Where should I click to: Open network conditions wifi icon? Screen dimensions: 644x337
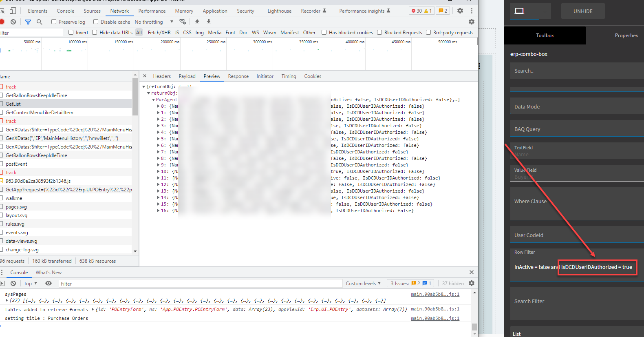pyautogui.click(x=183, y=22)
